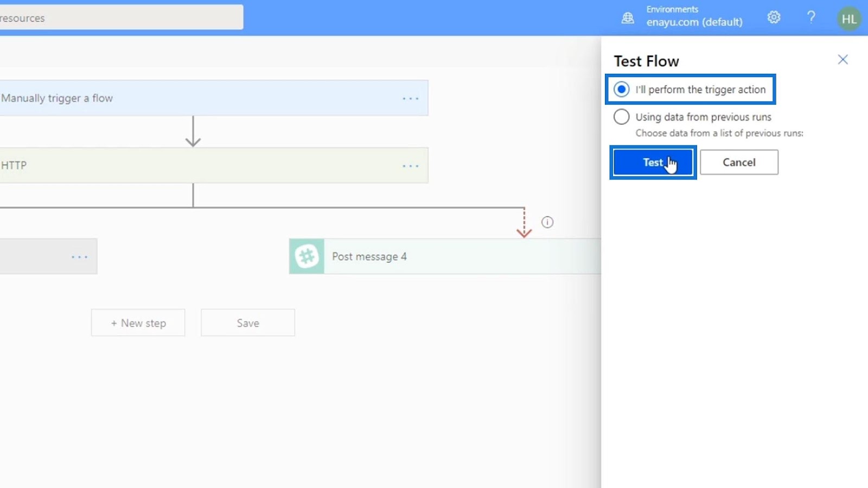
Task: Open Settings via the gear icon
Action: (x=774, y=17)
